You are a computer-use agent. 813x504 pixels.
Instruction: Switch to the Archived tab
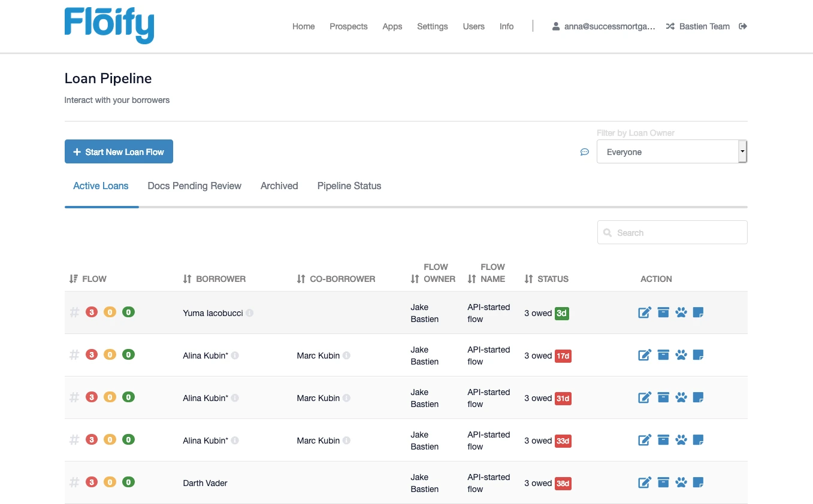point(279,186)
